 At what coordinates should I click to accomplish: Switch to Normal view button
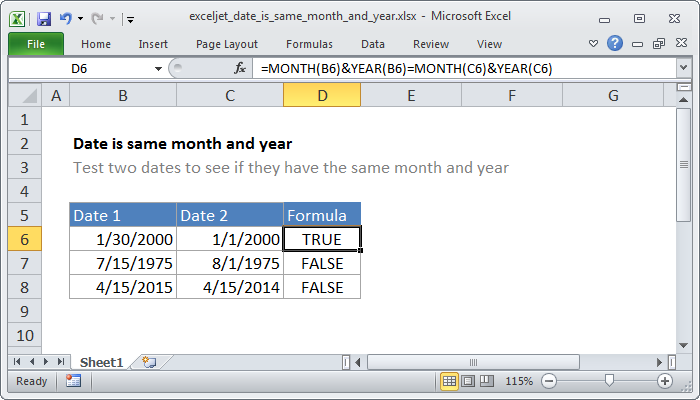[x=449, y=381]
